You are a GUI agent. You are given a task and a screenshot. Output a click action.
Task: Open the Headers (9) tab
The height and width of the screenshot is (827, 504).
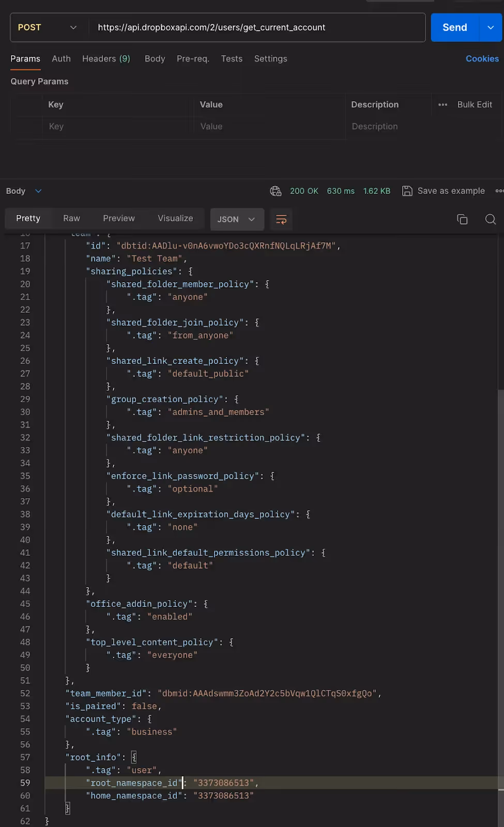point(106,59)
